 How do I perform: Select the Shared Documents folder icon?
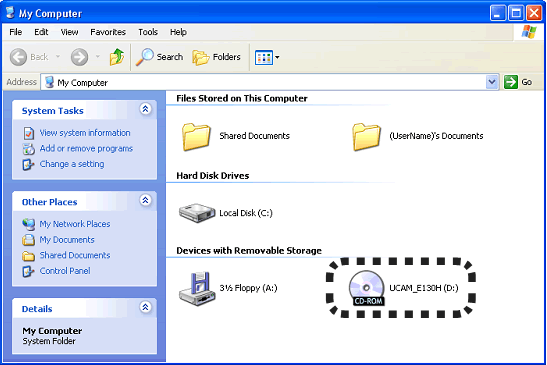tap(196, 136)
